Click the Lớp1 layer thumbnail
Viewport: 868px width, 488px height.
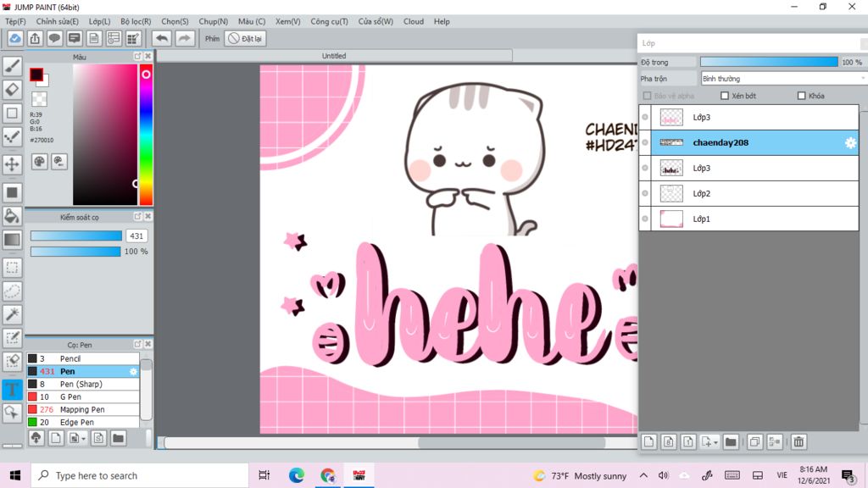click(671, 219)
